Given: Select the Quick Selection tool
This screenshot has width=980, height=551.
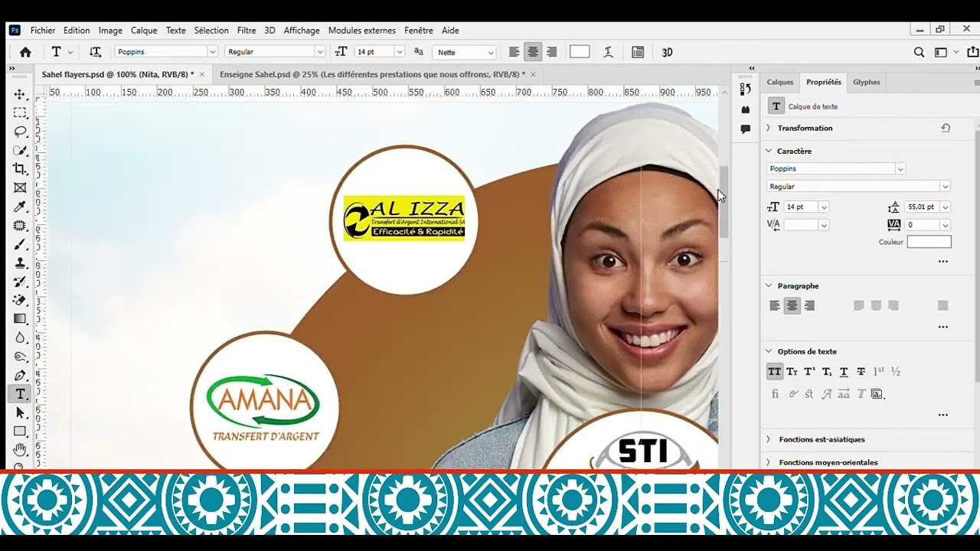Looking at the screenshot, I should click(x=20, y=151).
